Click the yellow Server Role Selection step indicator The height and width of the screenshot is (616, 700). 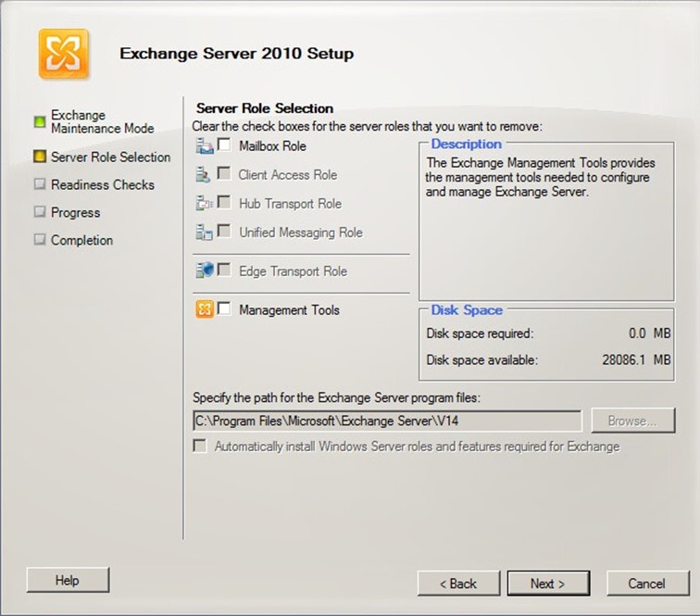(40, 157)
